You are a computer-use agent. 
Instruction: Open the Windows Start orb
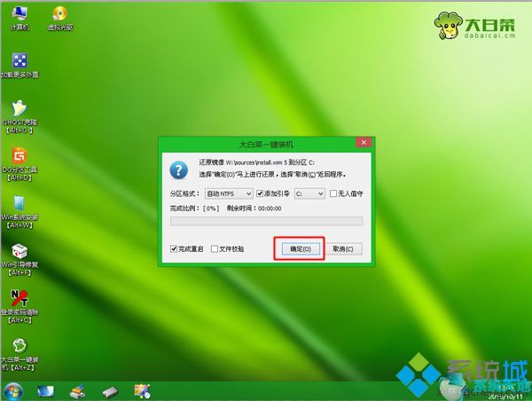pyautogui.click(x=13, y=391)
